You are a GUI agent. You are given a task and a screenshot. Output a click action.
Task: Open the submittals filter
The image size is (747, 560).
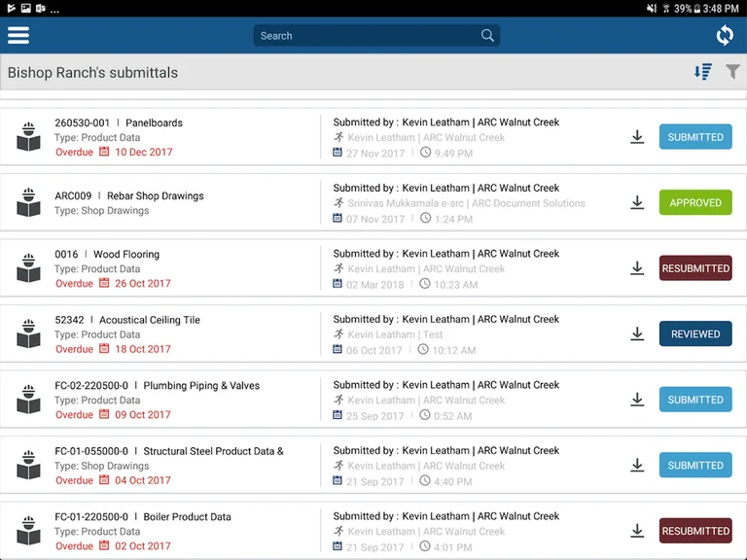732,72
